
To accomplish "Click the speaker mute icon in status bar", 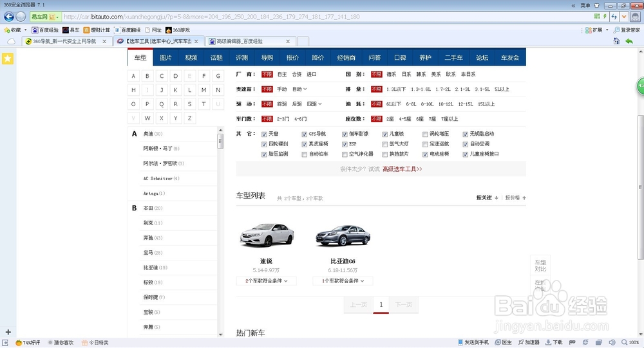I will [612, 342].
